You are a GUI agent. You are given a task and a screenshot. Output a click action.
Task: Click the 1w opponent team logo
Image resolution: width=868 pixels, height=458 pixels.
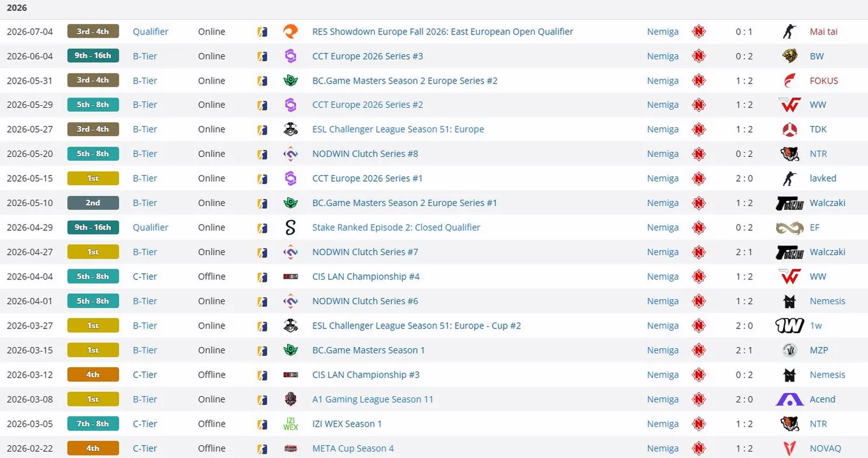pos(789,325)
